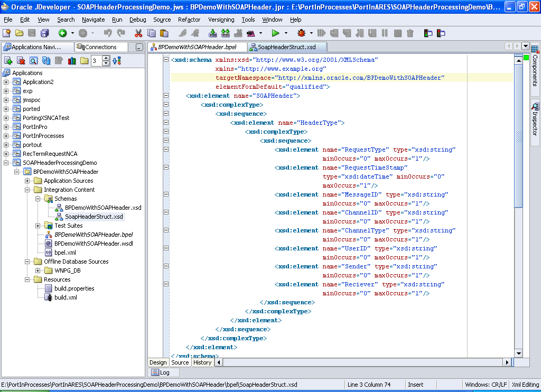The image size is (541, 392).
Task: Expand the Application Sources folder
Action: coord(27,181)
